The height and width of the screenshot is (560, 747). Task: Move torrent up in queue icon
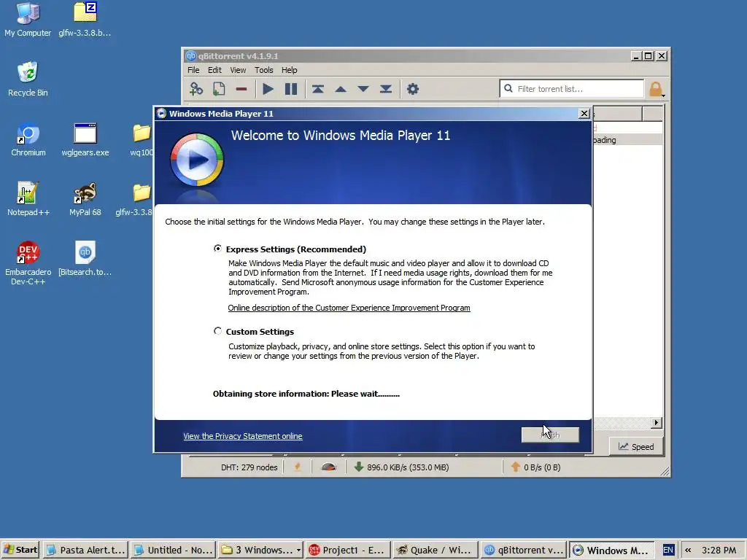click(341, 89)
